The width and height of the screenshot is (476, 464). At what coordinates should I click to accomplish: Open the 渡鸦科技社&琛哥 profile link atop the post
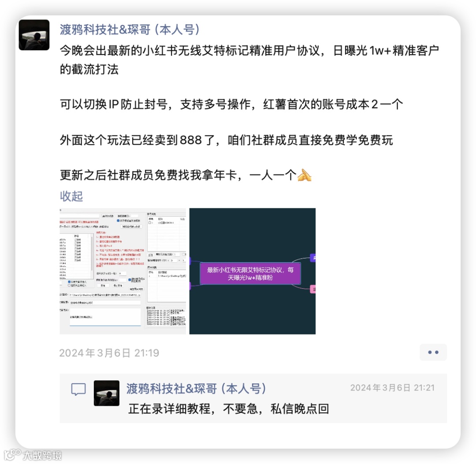[x=130, y=30]
